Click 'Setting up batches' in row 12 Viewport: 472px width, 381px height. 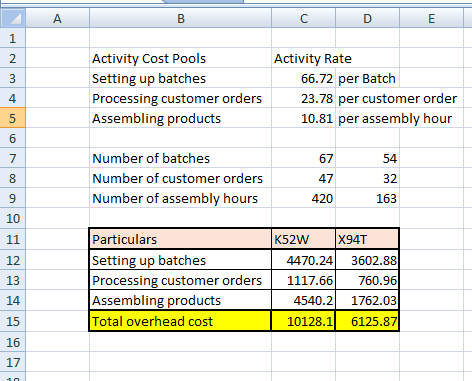(181, 260)
